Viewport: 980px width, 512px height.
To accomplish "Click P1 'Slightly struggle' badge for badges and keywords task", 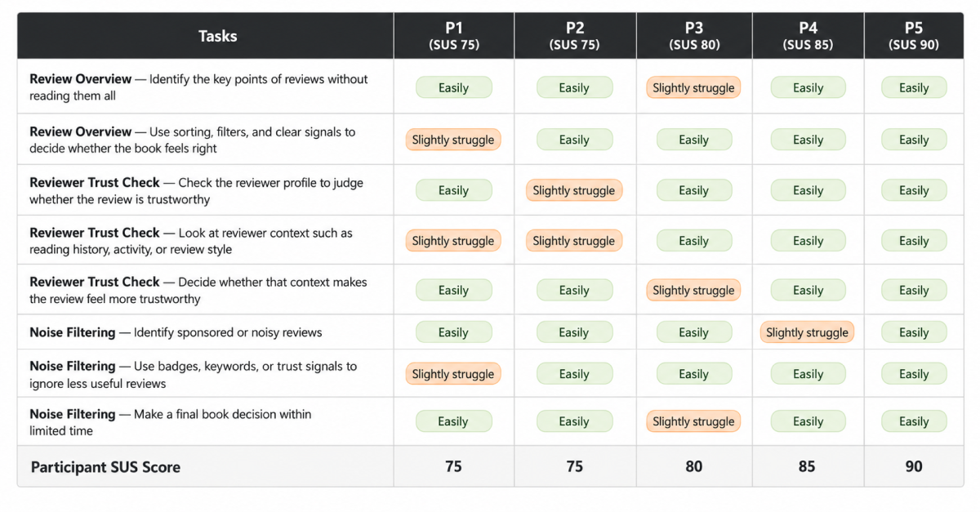I will [x=453, y=374].
